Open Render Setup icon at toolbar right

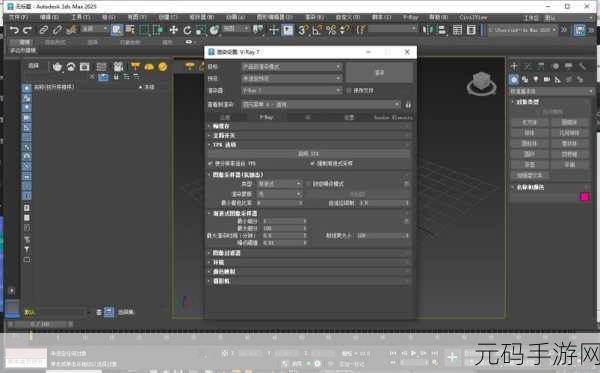click(x=580, y=30)
